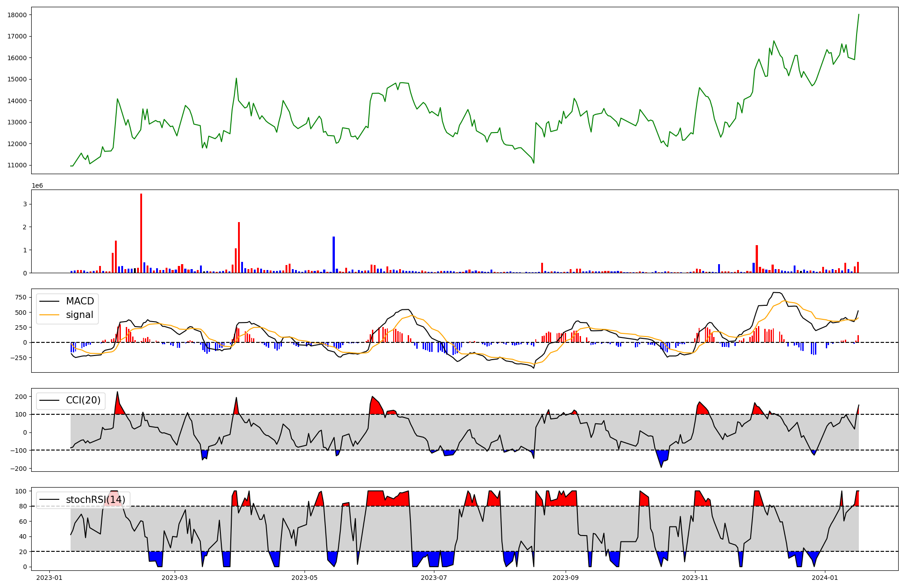Viewport: 905px width, 588px height.
Task: Click the -200 tick label on CCI axis
Action: [19, 468]
